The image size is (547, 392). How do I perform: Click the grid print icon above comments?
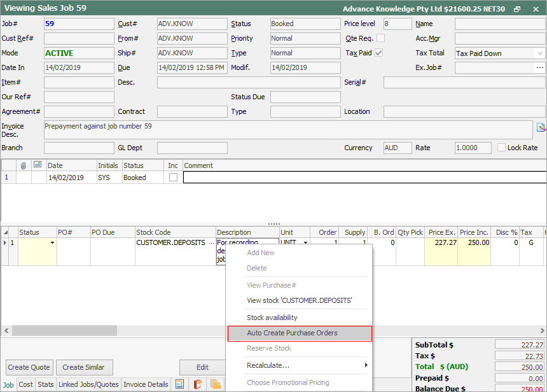[x=37, y=165]
